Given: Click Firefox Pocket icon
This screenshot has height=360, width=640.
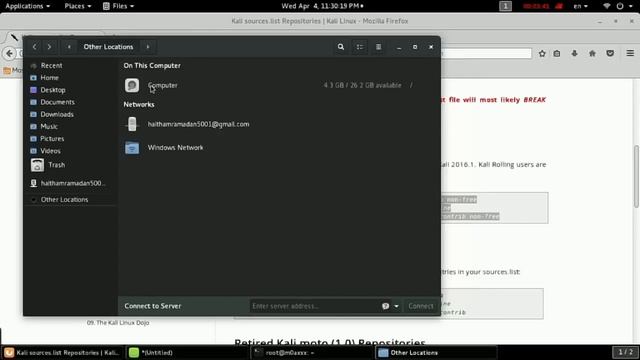Looking at the screenshot, I should 610,53.
